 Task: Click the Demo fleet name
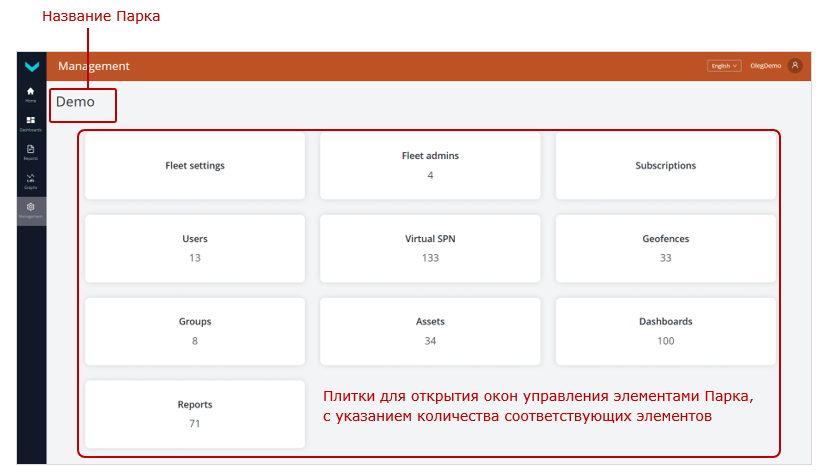point(75,102)
